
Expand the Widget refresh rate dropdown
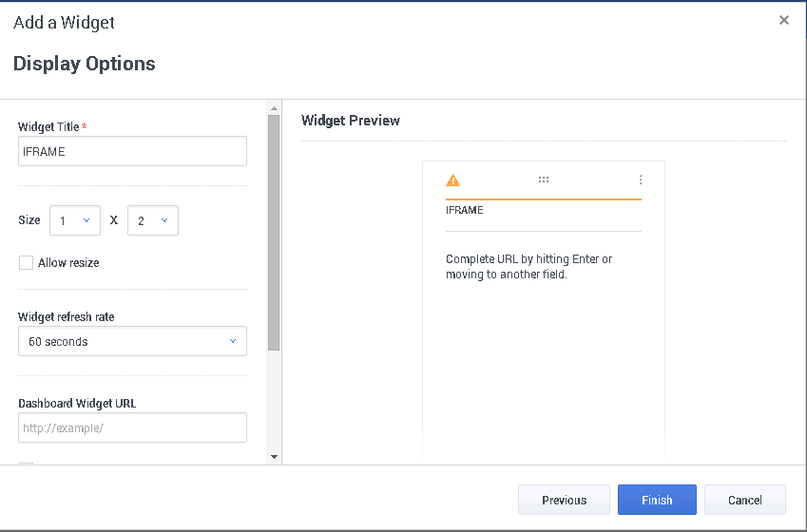coord(132,342)
